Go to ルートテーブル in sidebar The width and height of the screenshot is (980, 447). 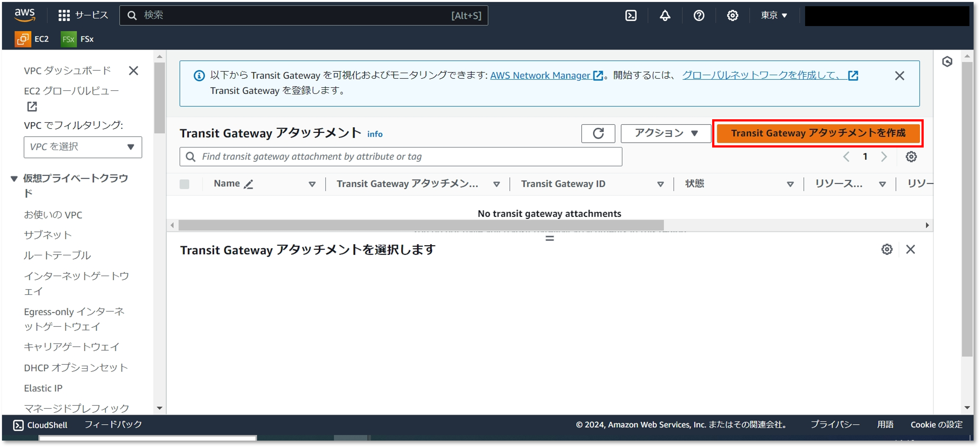57,255
